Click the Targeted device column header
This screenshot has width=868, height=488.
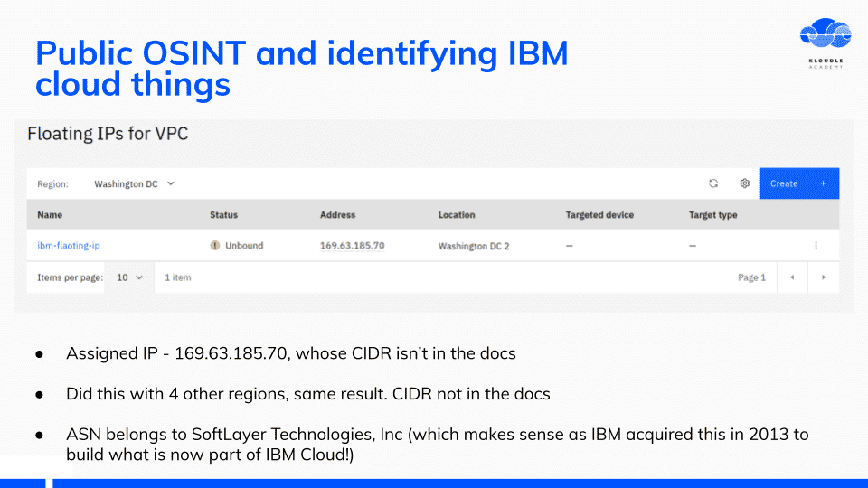tap(599, 215)
